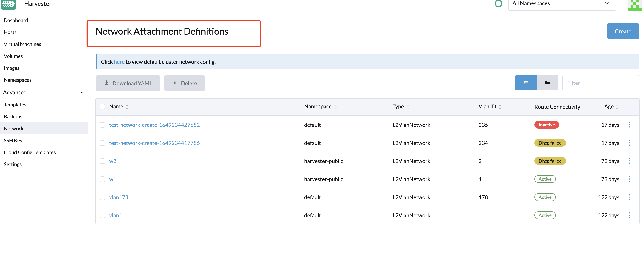This screenshot has height=266, width=644.
Task: Open actions menu for test-network-create-1649234427682
Action: click(x=629, y=125)
